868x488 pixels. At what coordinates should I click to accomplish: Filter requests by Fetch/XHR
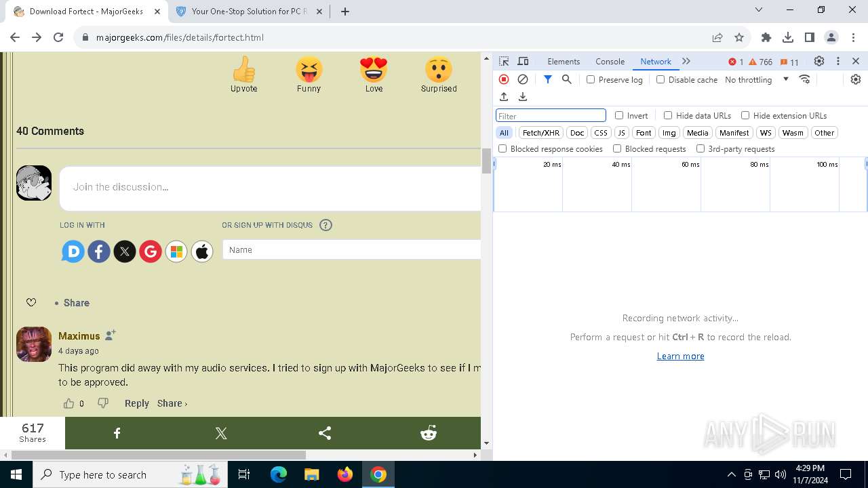[541, 133]
